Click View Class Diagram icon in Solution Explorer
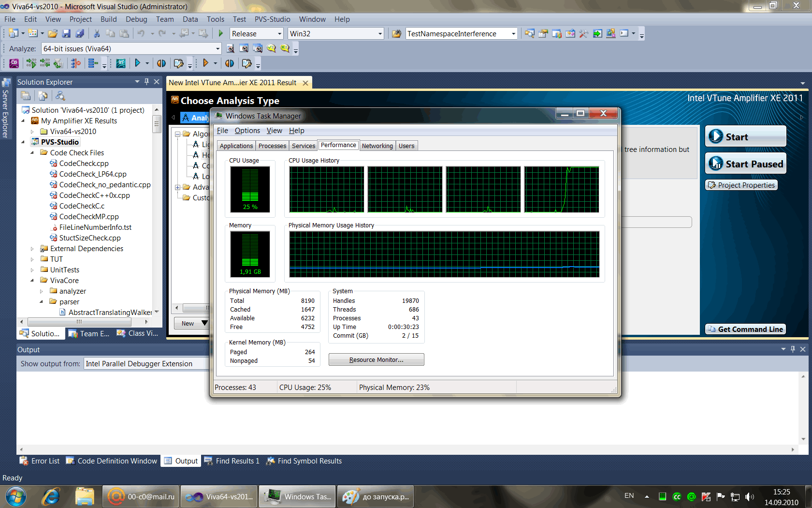Image resolution: width=812 pixels, height=508 pixels. point(60,96)
